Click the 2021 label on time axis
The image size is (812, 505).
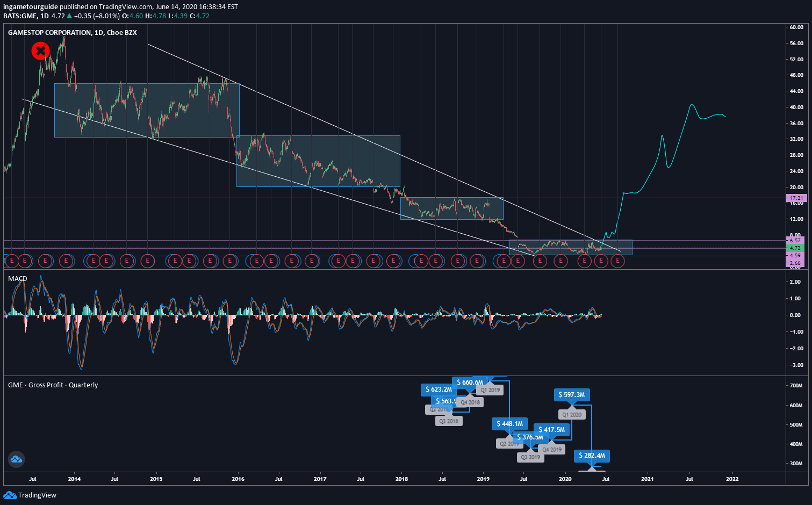tap(647, 479)
